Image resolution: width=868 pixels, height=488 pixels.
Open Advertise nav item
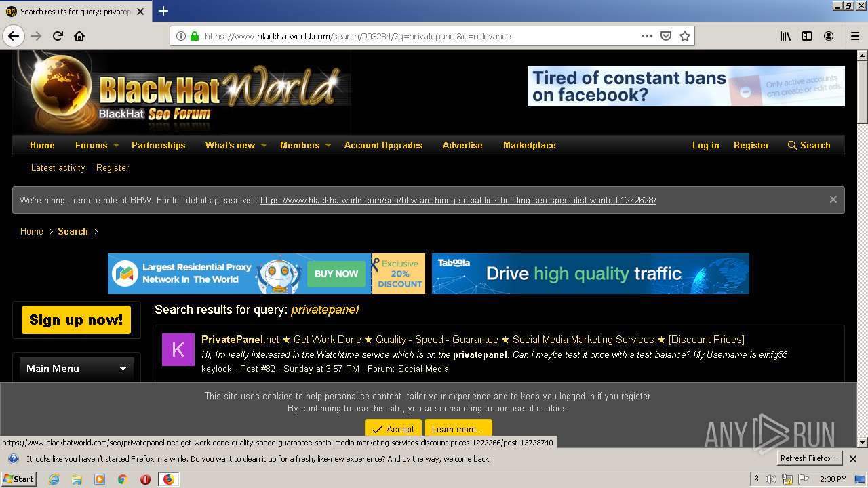point(462,145)
